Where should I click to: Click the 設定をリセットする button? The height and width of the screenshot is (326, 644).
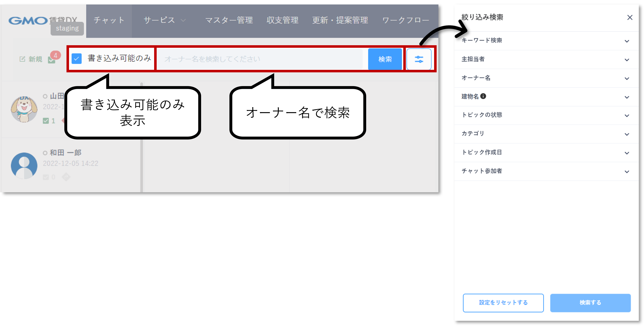tap(503, 302)
